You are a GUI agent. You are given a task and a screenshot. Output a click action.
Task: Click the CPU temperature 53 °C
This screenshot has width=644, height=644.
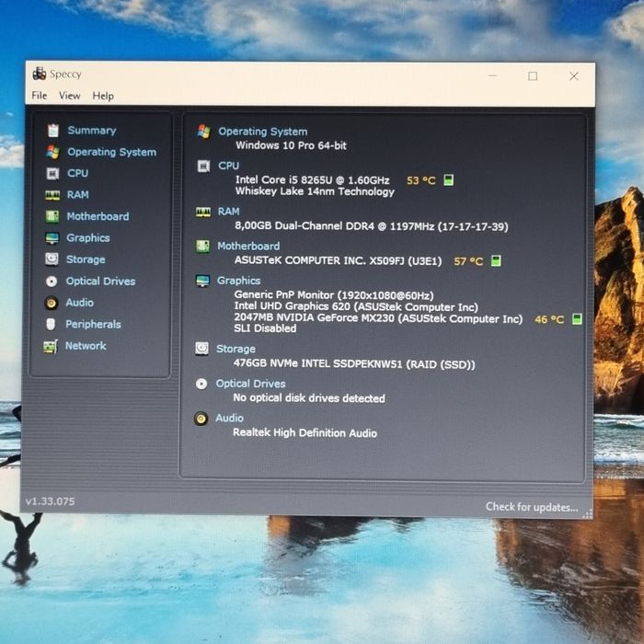(x=421, y=180)
